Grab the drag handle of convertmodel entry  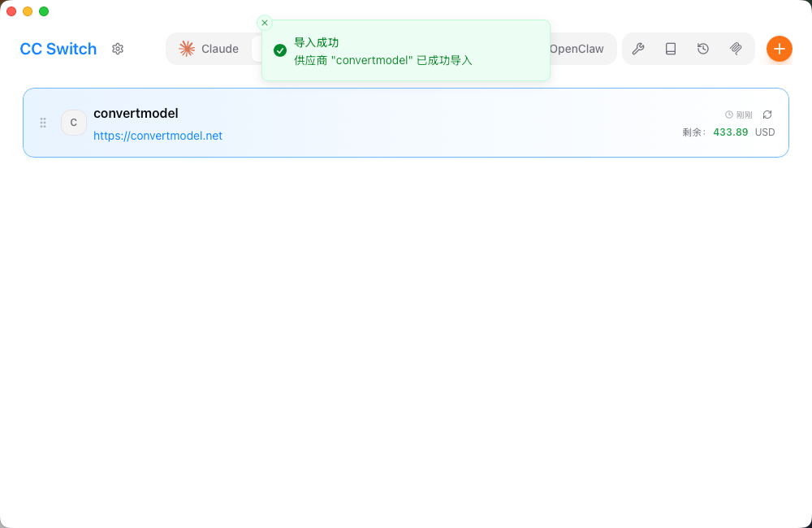(x=43, y=123)
